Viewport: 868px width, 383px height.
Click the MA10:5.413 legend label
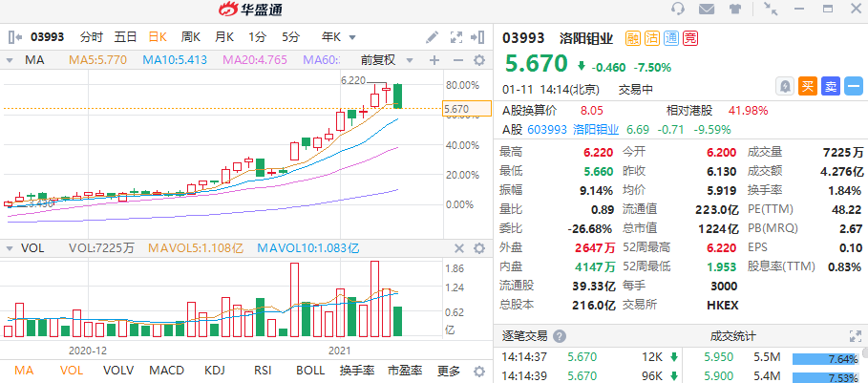[175, 60]
